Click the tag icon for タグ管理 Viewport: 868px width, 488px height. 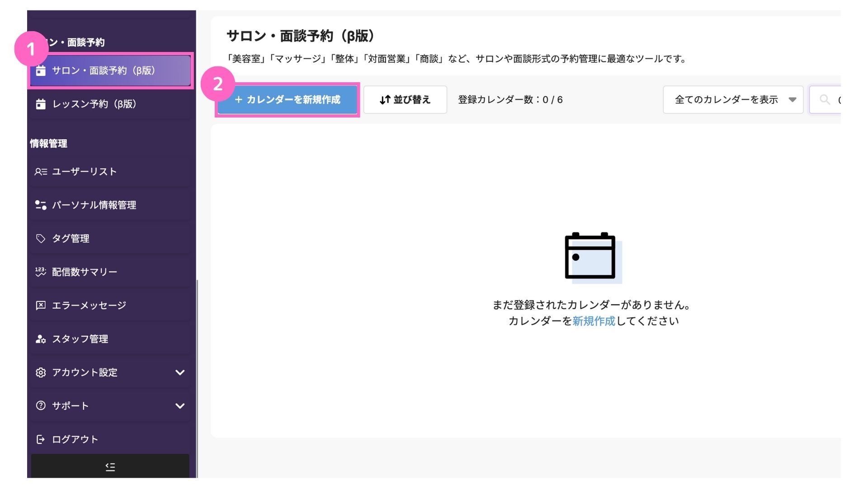click(x=41, y=239)
